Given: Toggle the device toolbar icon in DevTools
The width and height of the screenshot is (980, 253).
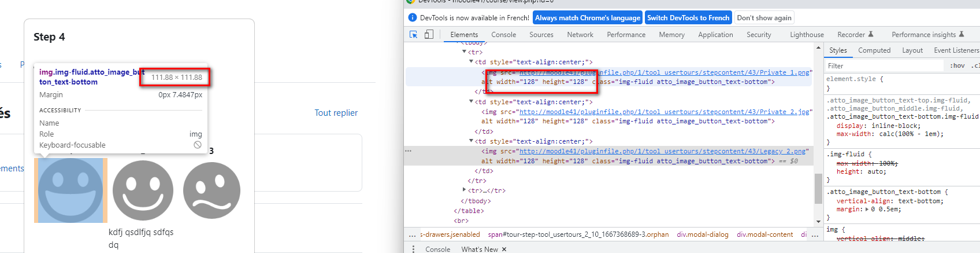Looking at the screenshot, I should coord(429,35).
